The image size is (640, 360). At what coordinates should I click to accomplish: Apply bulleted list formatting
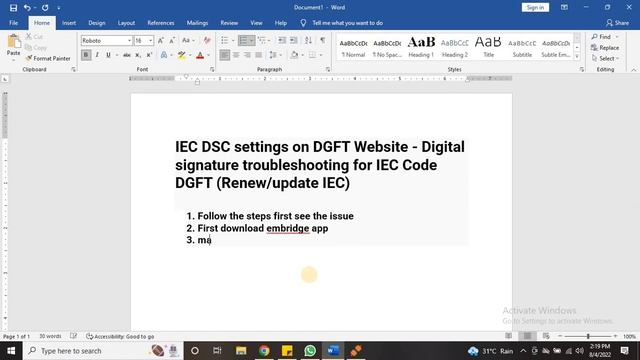point(224,40)
